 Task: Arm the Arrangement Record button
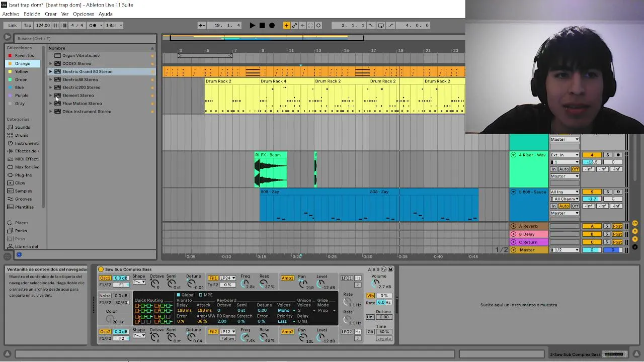click(x=272, y=25)
